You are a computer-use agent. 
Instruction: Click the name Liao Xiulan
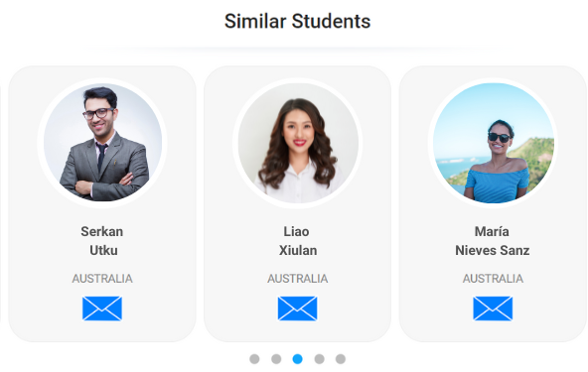297,241
